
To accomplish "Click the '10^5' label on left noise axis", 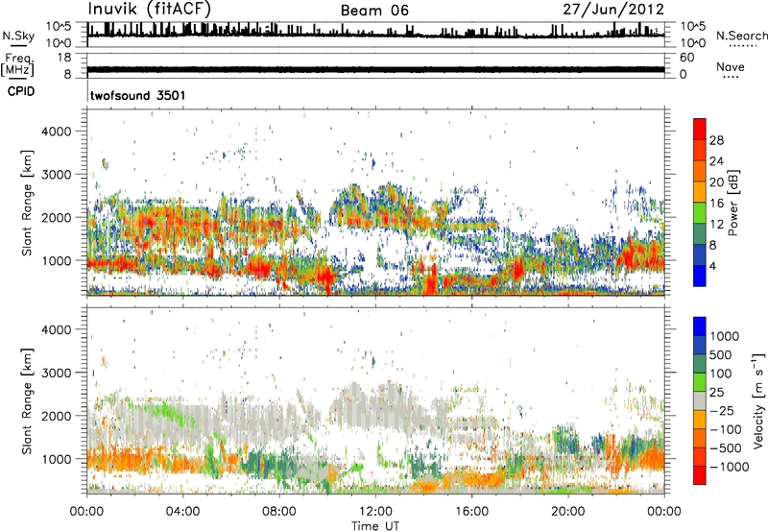I will [59, 26].
